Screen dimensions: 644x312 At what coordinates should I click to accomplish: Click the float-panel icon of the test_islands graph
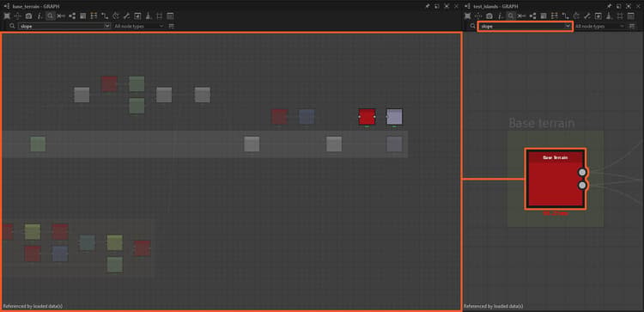pyautogui.click(x=618, y=6)
